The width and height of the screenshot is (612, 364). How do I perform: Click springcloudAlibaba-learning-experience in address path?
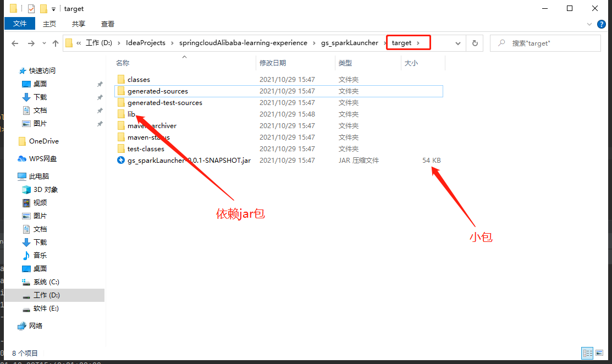click(243, 43)
